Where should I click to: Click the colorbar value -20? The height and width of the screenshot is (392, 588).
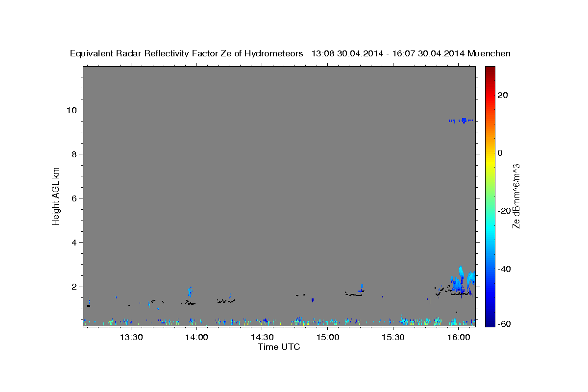coord(504,211)
